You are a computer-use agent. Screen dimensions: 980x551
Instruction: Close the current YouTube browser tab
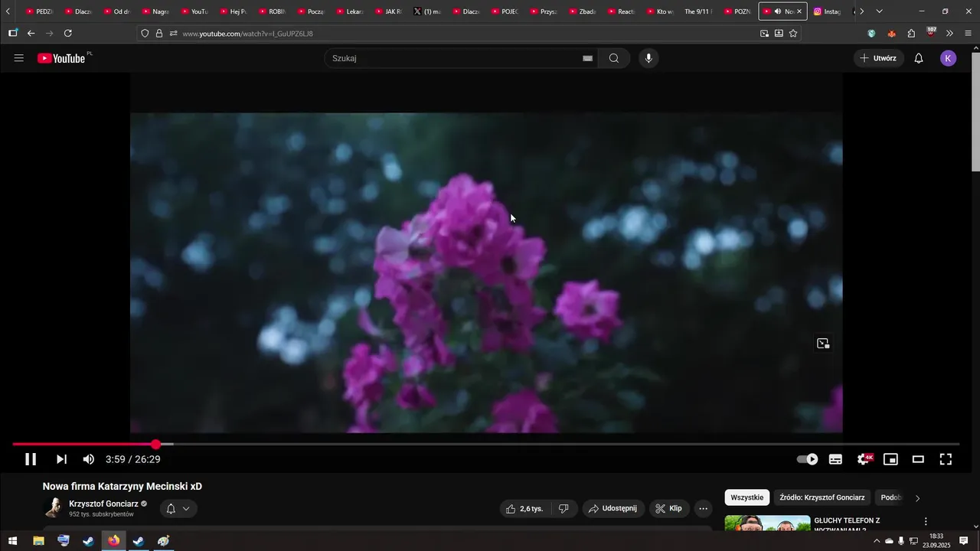(x=799, y=11)
